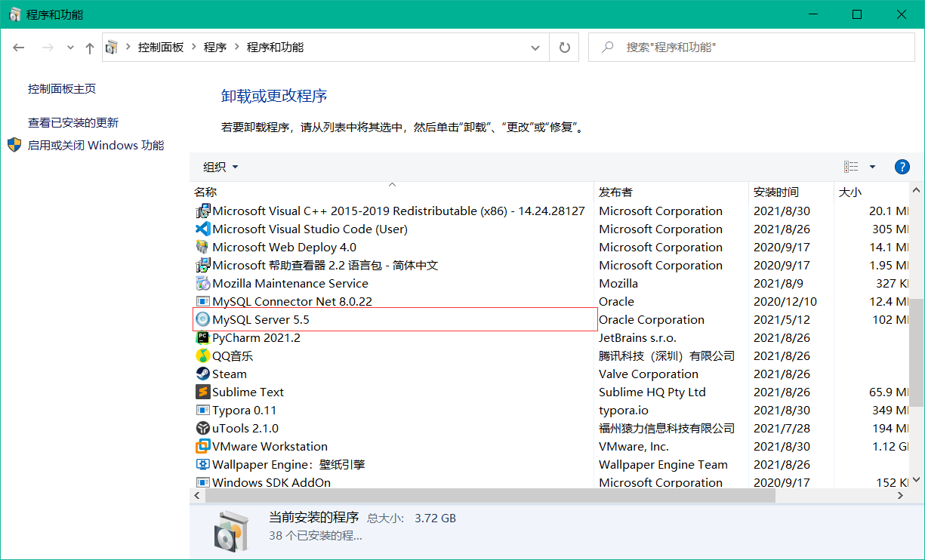Click the 控制面板 breadcrumb
Screen dimensions: 925x560
(161, 48)
